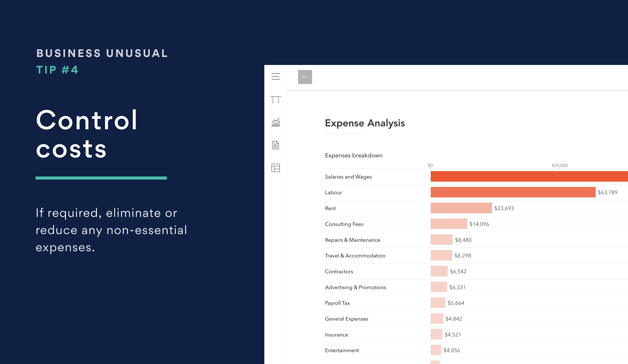
Task: Click the BUSINESS UNUSUAL heading
Action: (102, 53)
